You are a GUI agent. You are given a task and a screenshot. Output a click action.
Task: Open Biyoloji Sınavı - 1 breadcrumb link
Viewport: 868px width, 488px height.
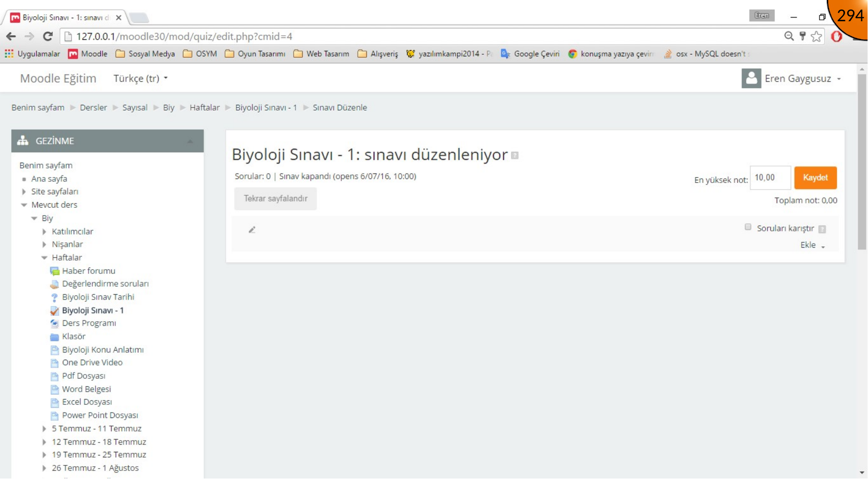click(266, 108)
